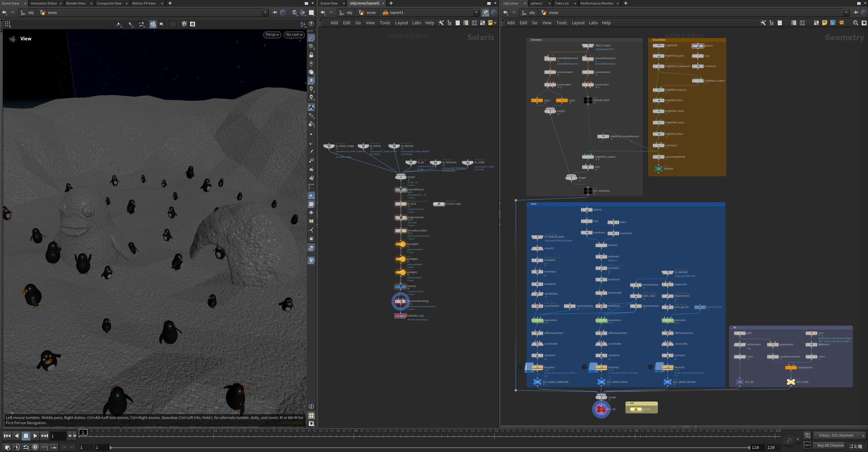This screenshot has height=452, width=868.
Task: Open the No cam camera dropdown
Action: pos(294,35)
